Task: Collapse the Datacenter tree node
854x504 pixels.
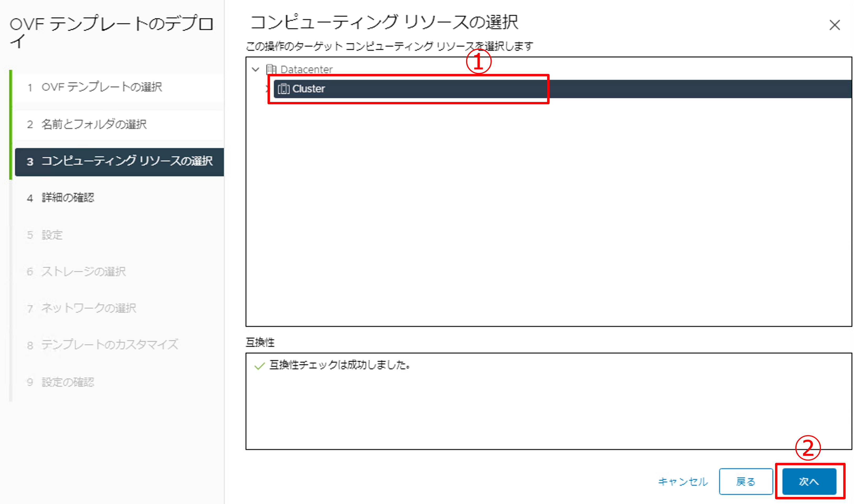Action: pyautogui.click(x=255, y=70)
